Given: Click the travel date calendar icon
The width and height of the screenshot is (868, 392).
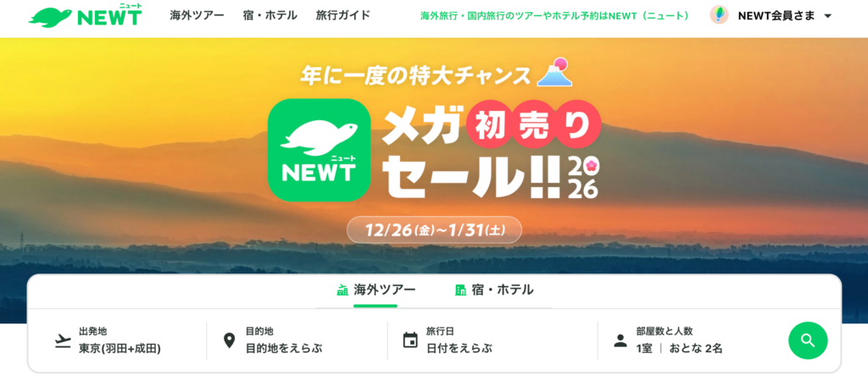Looking at the screenshot, I should pyautogui.click(x=410, y=340).
